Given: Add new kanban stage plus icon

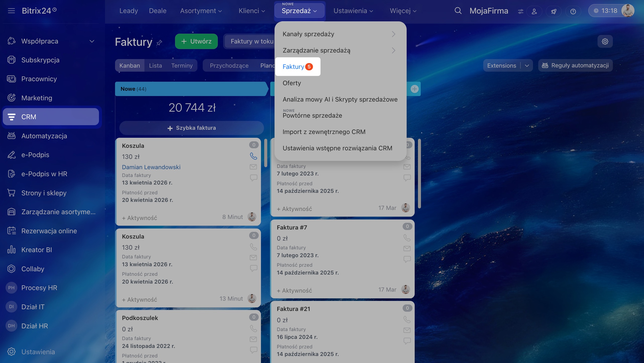Looking at the screenshot, I should (x=414, y=89).
